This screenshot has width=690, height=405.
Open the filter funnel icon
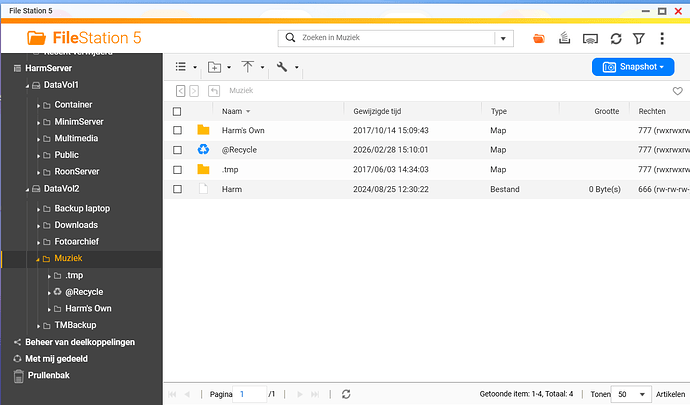point(639,39)
